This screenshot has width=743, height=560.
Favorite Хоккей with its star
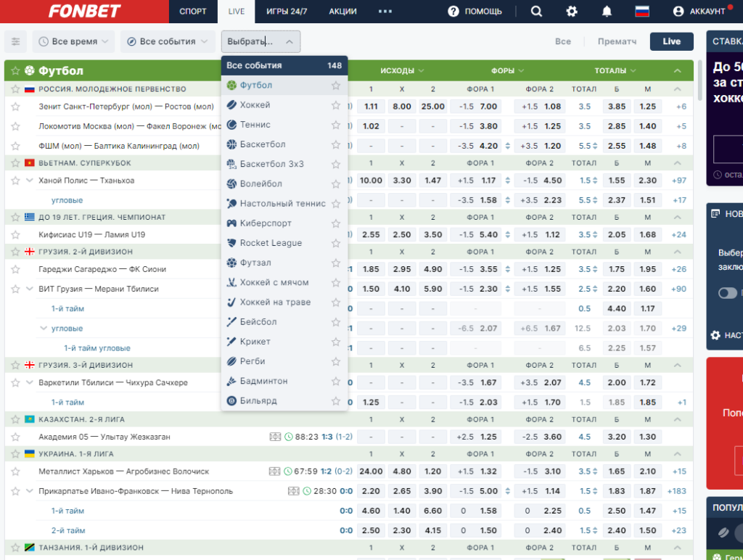(x=336, y=105)
